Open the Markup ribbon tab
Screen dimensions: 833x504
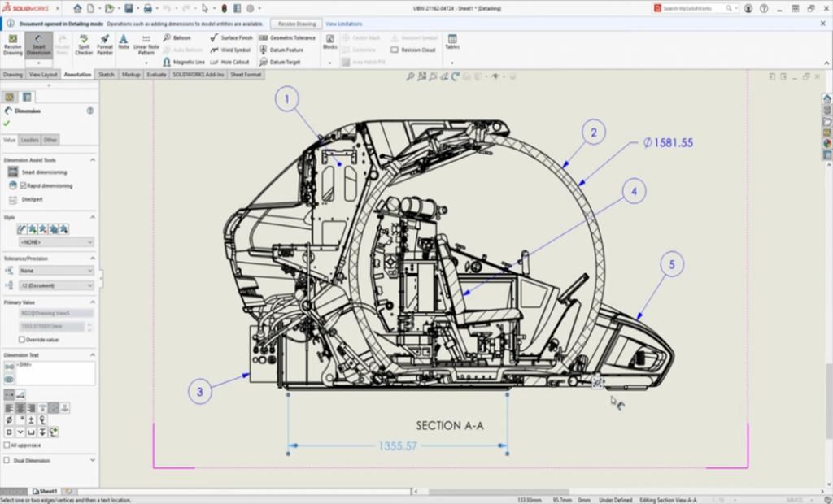pos(131,74)
